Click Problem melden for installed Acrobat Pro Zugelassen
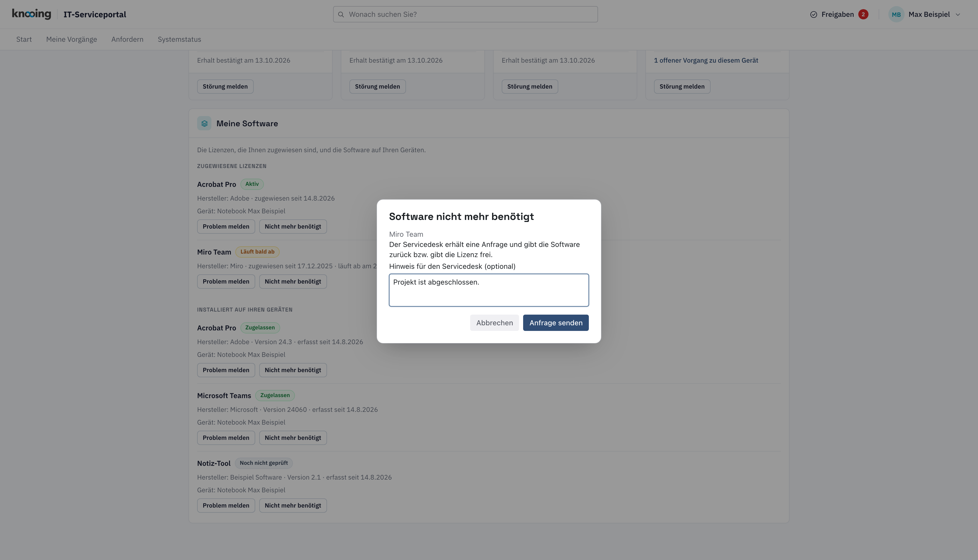 [226, 370]
